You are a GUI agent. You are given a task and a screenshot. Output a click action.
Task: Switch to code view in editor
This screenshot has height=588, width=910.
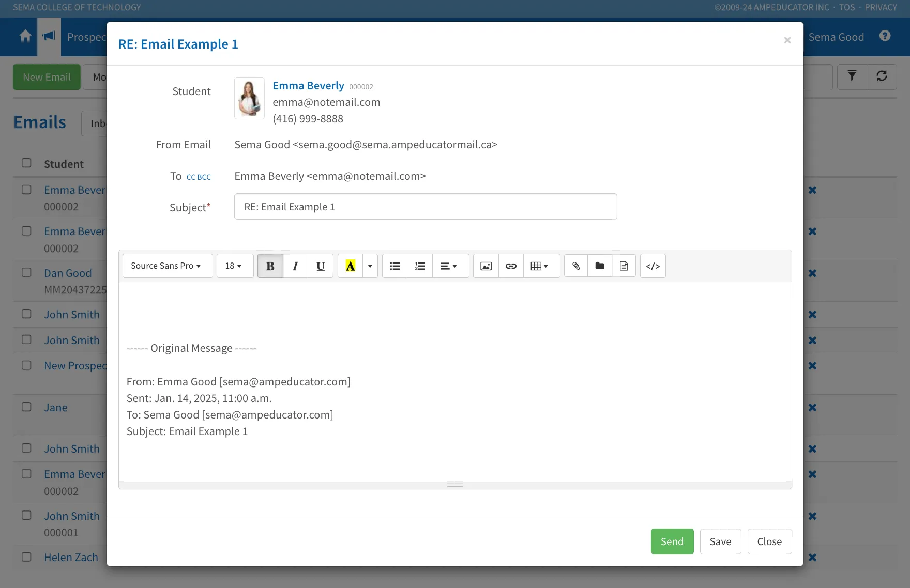tap(653, 266)
